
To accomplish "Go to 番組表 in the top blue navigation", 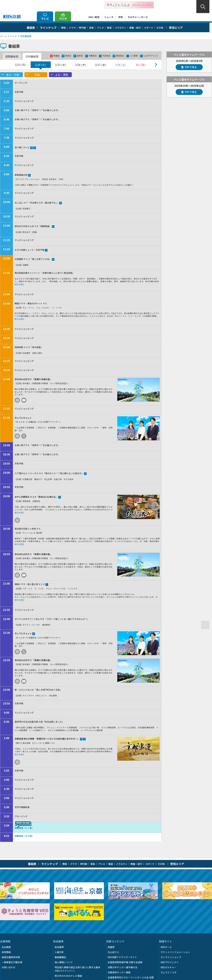I will coord(31,28).
